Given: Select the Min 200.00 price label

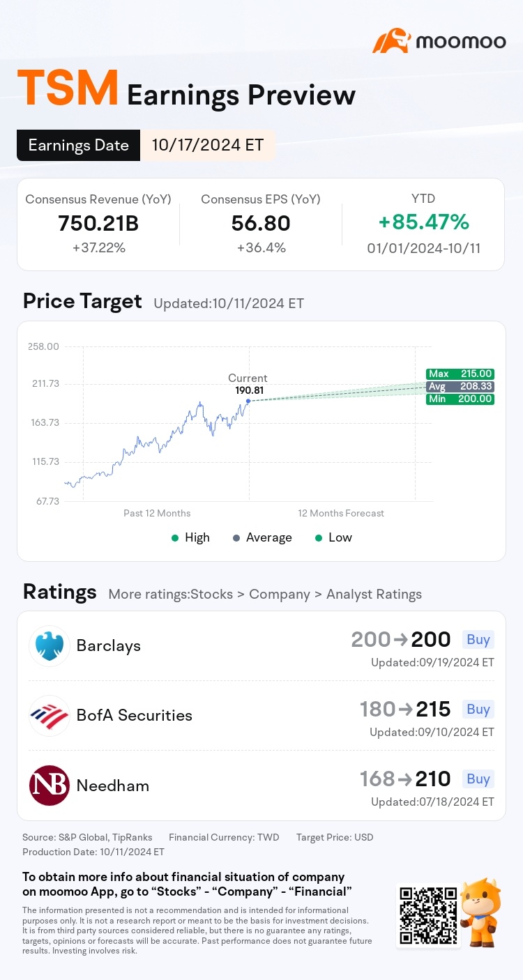Looking at the screenshot, I should 460,399.
